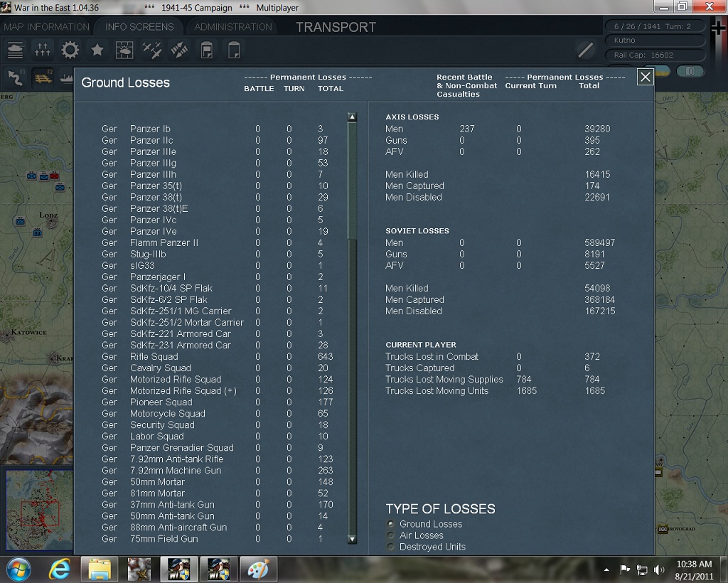Viewport: 728px width, 583px height.
Task: Click the crosses losses screen icon
Action: click(x=42, y=50)
